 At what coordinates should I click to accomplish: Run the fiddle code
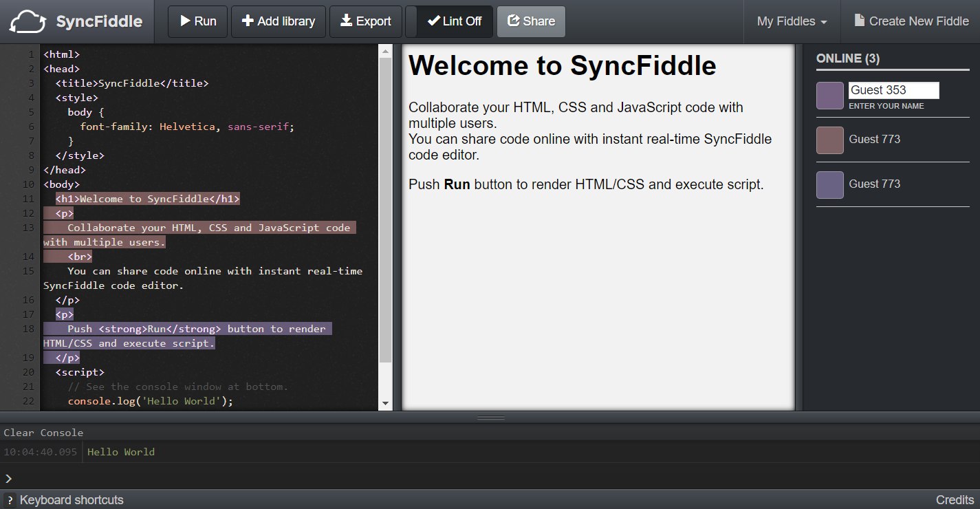(x=198, y=21)
